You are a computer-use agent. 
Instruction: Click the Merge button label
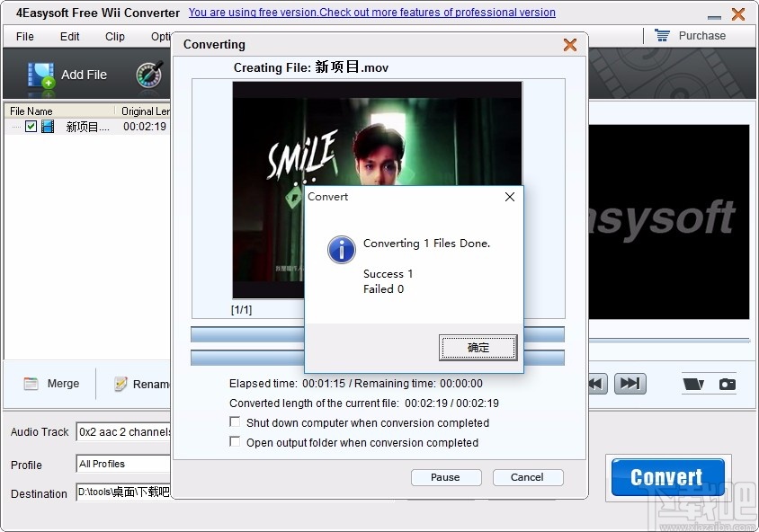pyautogui.click(x=63, y=384)
